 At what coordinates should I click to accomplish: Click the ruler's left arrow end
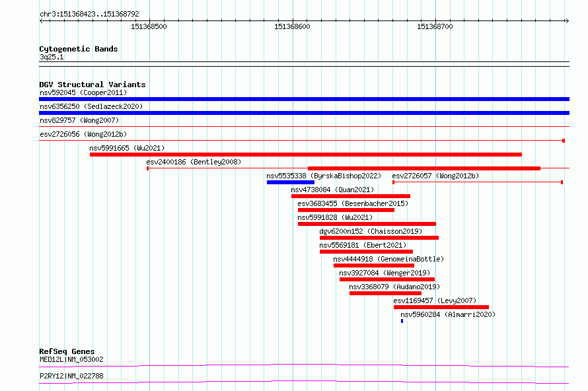(41, 21)
